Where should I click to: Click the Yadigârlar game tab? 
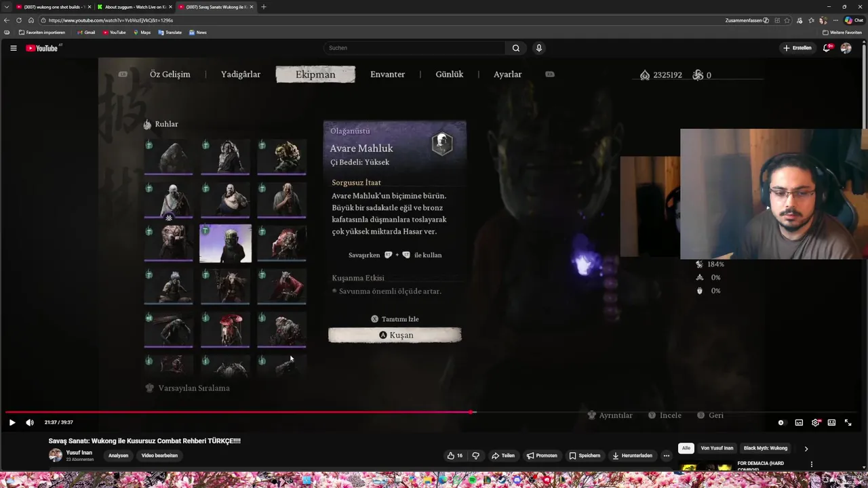(x=241, y=75)
